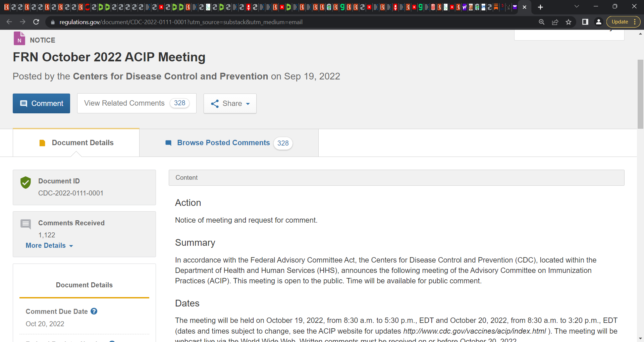Click the purple Notice document icon
The height and width of the screenshot is (342, 644).
19,39
